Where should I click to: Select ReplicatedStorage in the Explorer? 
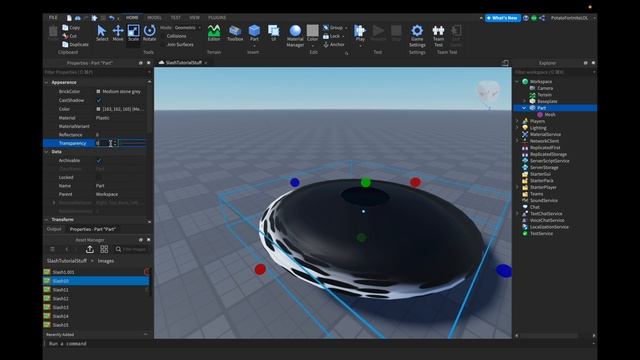[x=548, y=154]
